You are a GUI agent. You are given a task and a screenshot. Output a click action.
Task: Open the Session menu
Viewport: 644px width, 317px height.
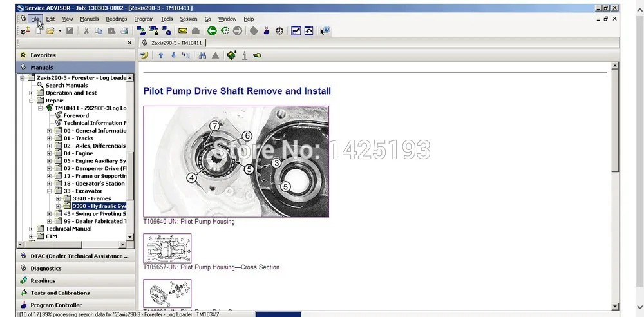[189, 19]
